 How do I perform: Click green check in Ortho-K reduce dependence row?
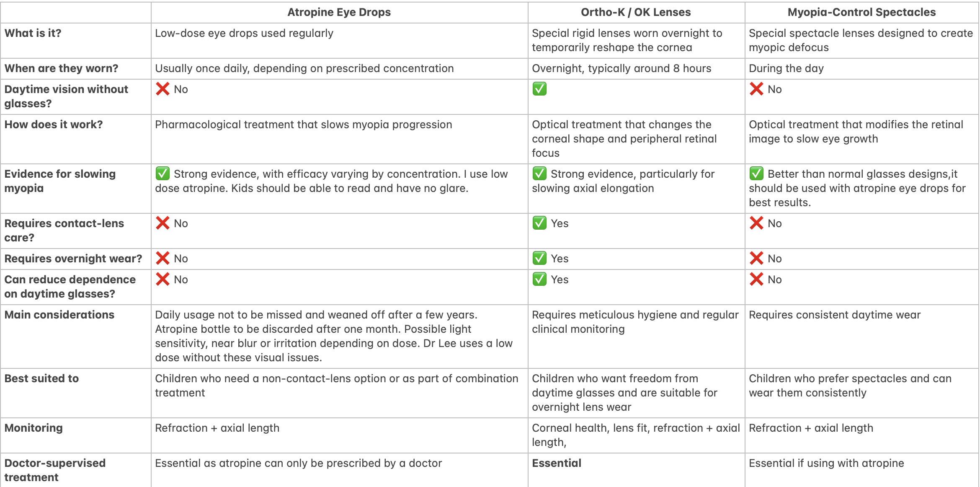[539, 279]
